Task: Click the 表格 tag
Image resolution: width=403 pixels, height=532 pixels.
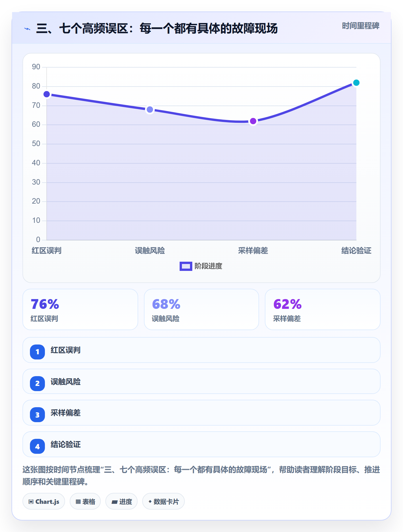Action: (x=85, y=502)
